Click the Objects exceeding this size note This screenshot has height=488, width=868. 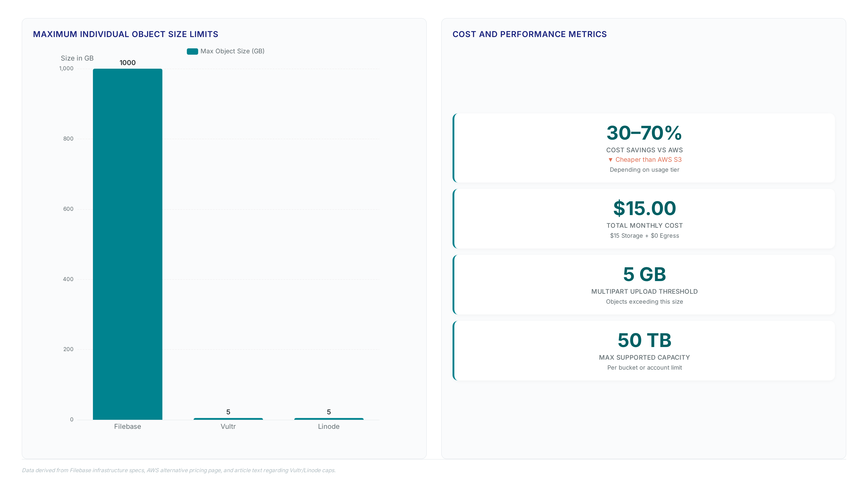tap(645, 302)
